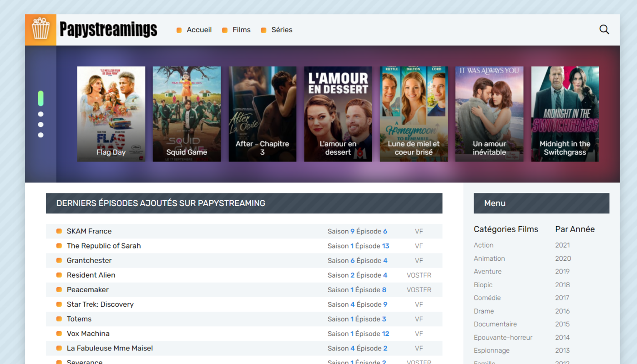This screenshot has height=364, width=637.
Task: Click the 'Par Année' heading
Action: [x=575, y=229]
